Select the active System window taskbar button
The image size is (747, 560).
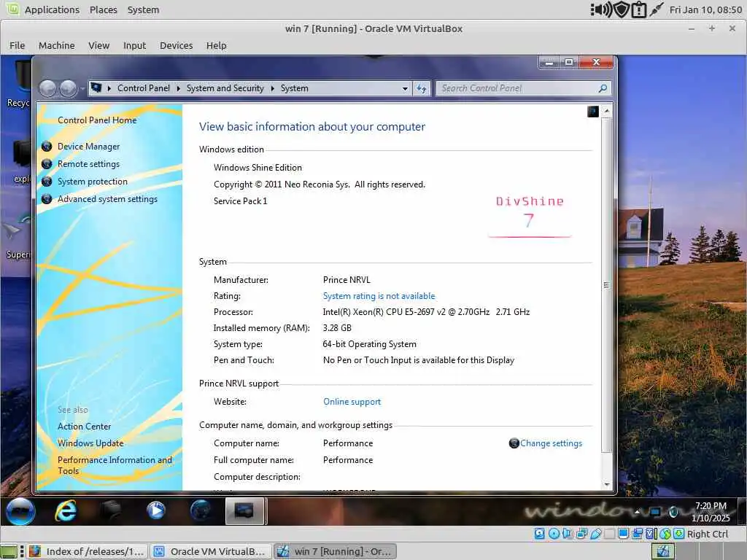244,511
